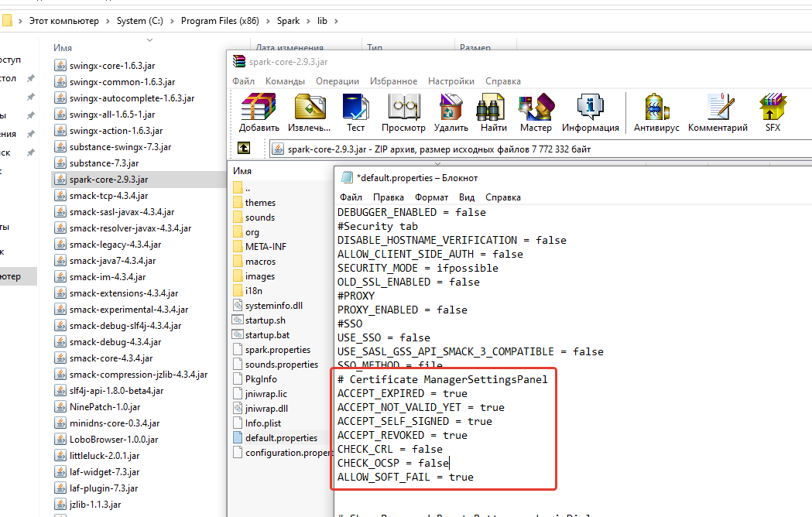Viewport: 812px width, 517px height.
Task: Select default.properties in the archive list
Action: [x=281, y=438]
